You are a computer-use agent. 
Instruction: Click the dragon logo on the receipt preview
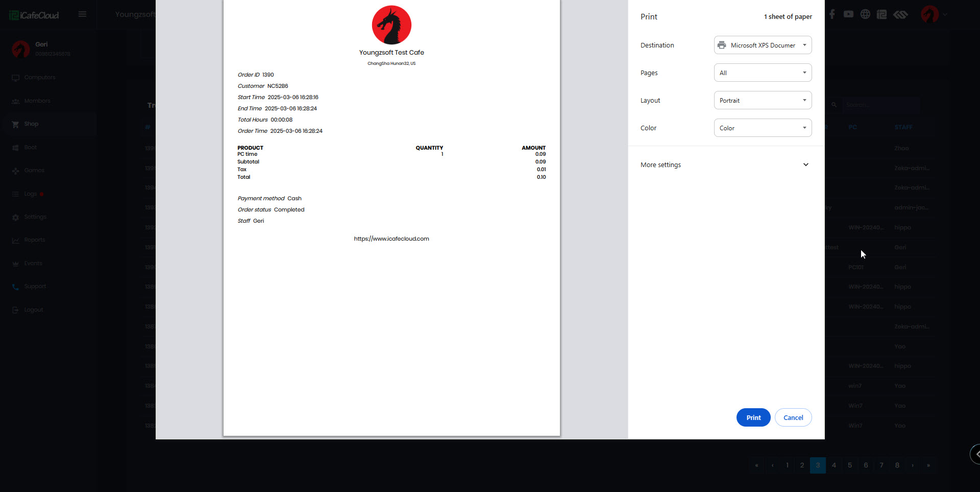391,25
